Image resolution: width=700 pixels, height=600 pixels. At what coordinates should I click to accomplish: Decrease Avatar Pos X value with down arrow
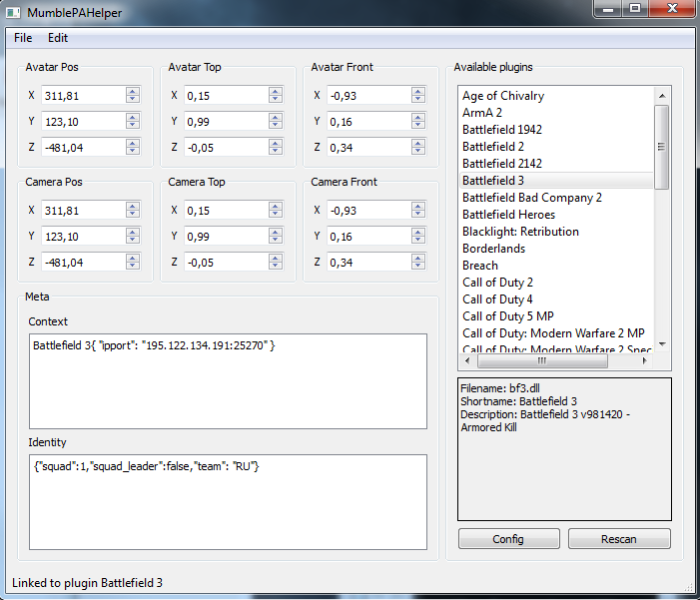133,99
